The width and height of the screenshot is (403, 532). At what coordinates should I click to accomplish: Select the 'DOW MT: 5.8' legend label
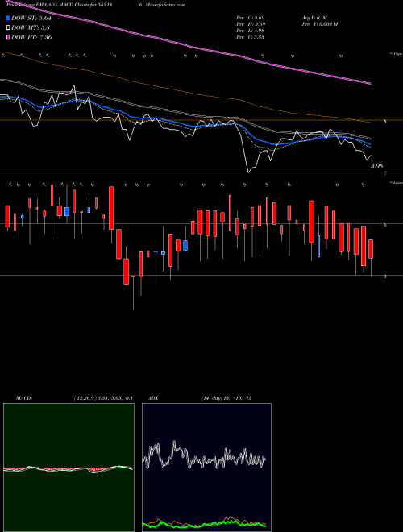(30, 27)
